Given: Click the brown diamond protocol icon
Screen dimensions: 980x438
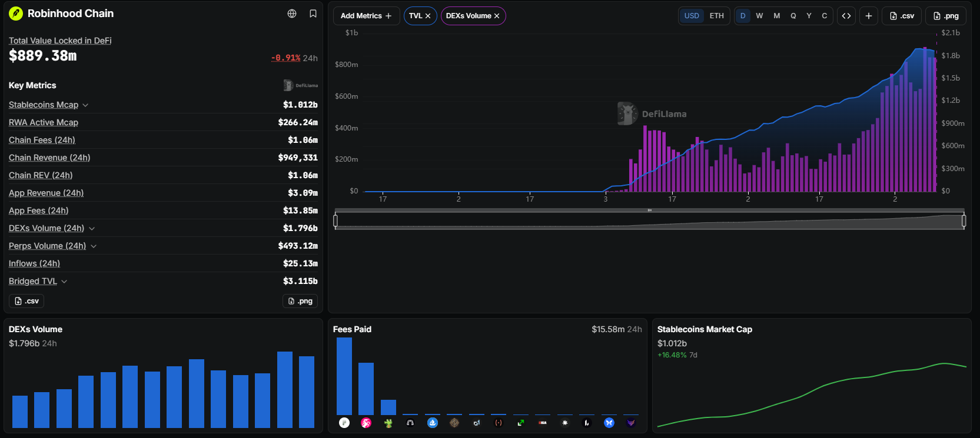Looking at the screenshot, I should coord(454,423).
